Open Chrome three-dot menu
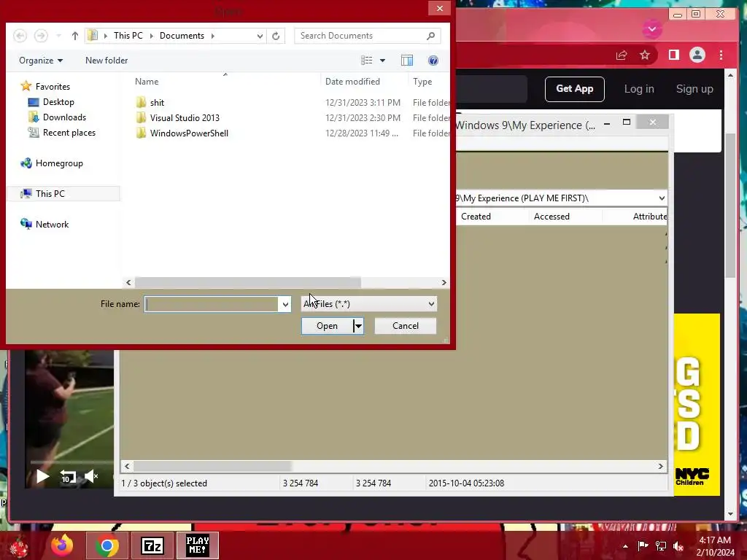This screenshot has width=747, height=560. click(x=721, y=55)
